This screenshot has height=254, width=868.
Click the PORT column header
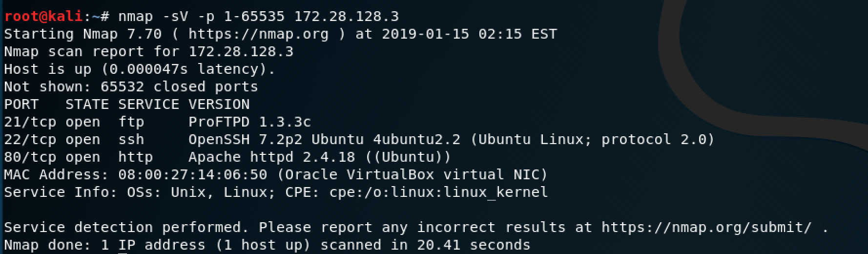pyautogui.click(x=21, y=105)
